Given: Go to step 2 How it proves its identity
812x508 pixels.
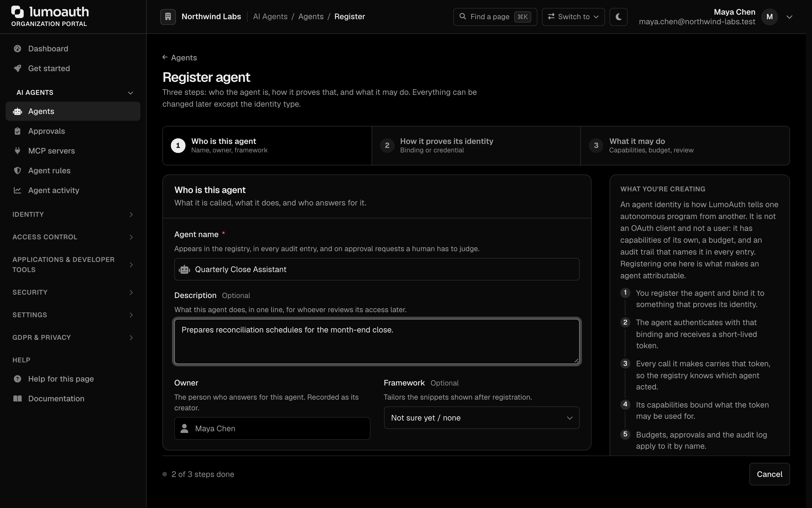Looking at the screenshot, I should tap(476, 145).
